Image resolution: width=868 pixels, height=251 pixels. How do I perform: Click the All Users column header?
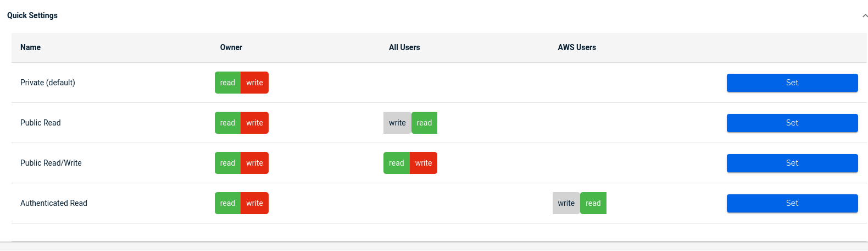coord(404,47)
